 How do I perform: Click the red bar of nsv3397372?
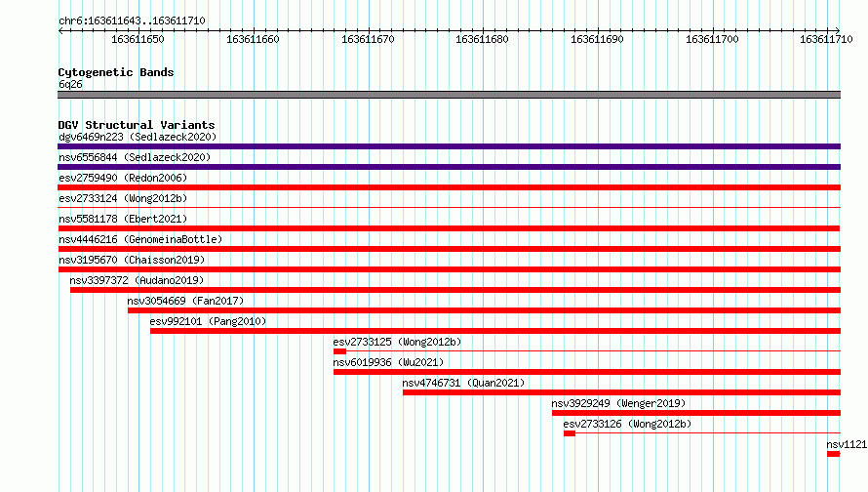(455, 290)
